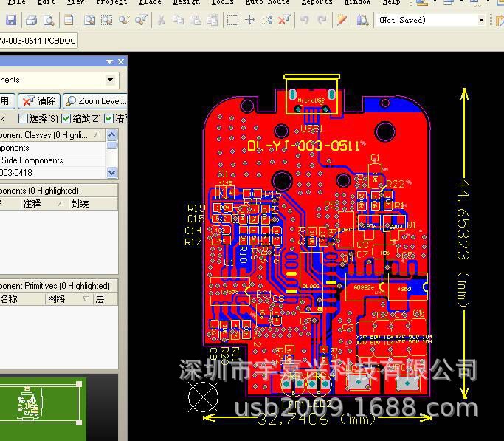
Task: Click the Rubber Stamp icon
Action: 213,20
